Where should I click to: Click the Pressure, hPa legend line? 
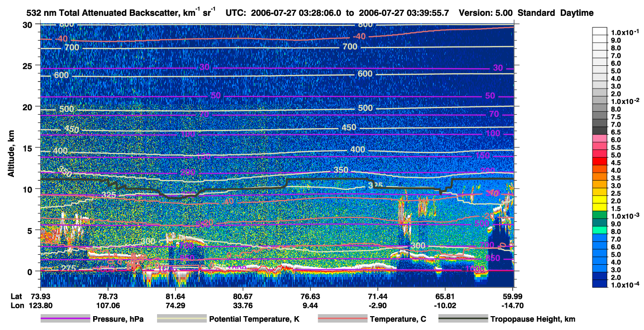coord(65,319)
